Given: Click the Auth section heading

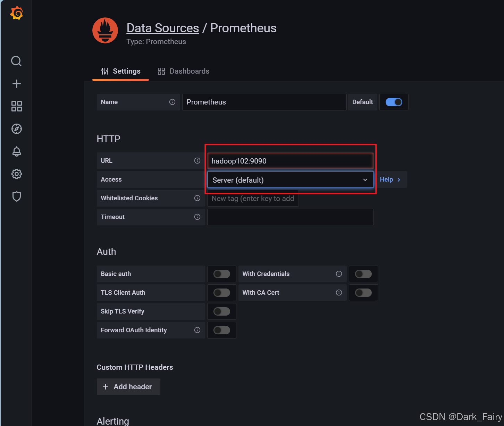Looking at the screenshot, I should pyautogui.click(x=107, y=252).
